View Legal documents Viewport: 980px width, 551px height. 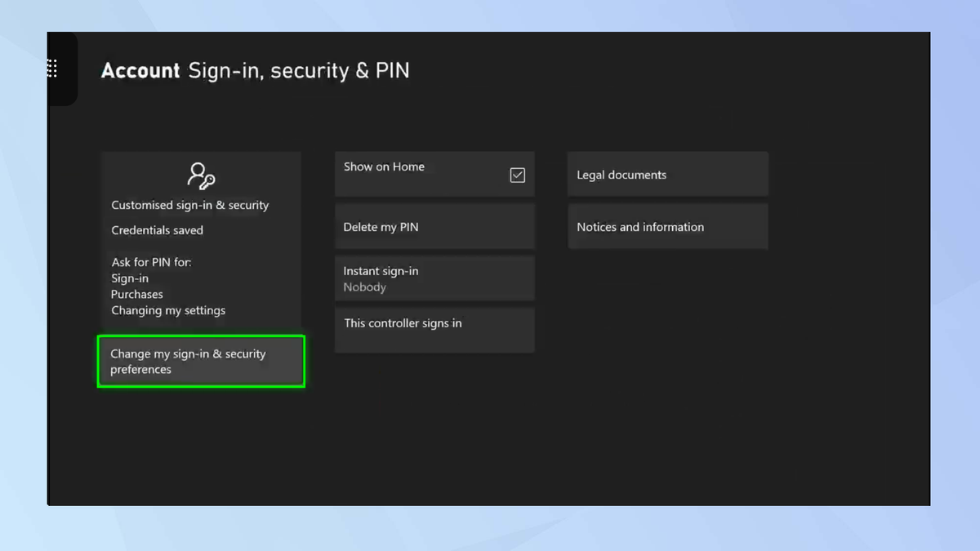click(667, 174)
